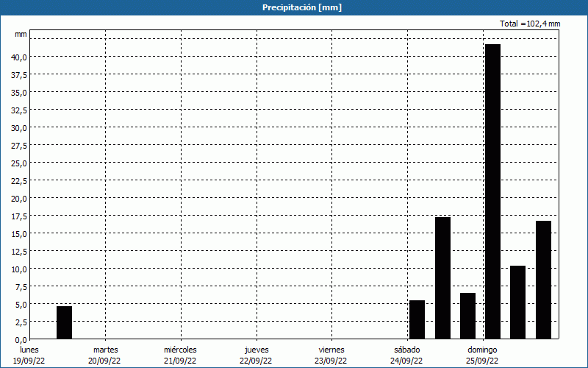Click the 25,0 y-axis label

(19, 163)
